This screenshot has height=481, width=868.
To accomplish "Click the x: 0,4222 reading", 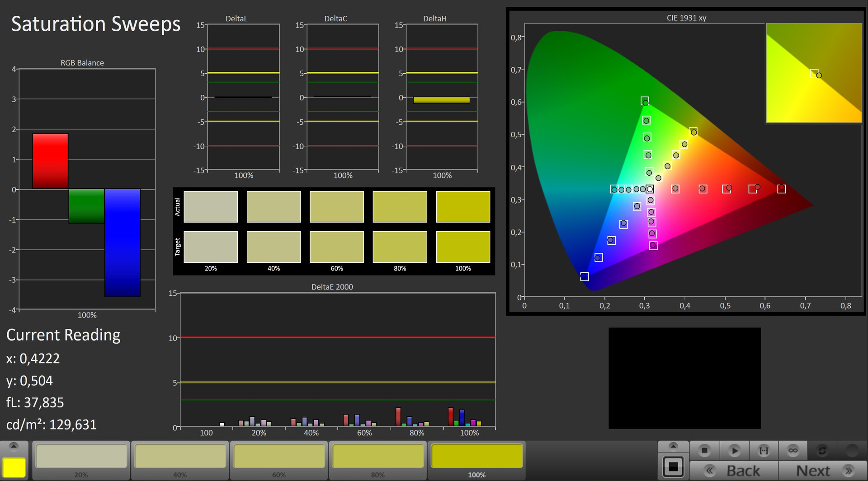I will [33, 359].
